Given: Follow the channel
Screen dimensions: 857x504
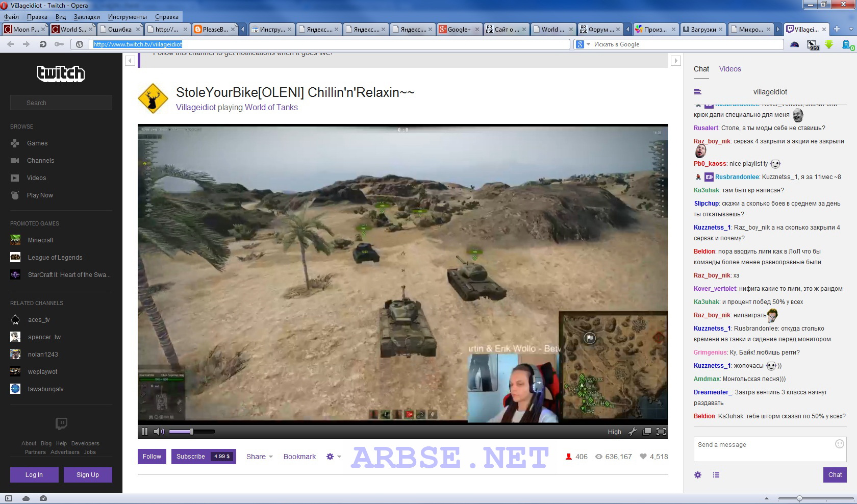Looking at the screenshot, I should (x=152, y=457).
